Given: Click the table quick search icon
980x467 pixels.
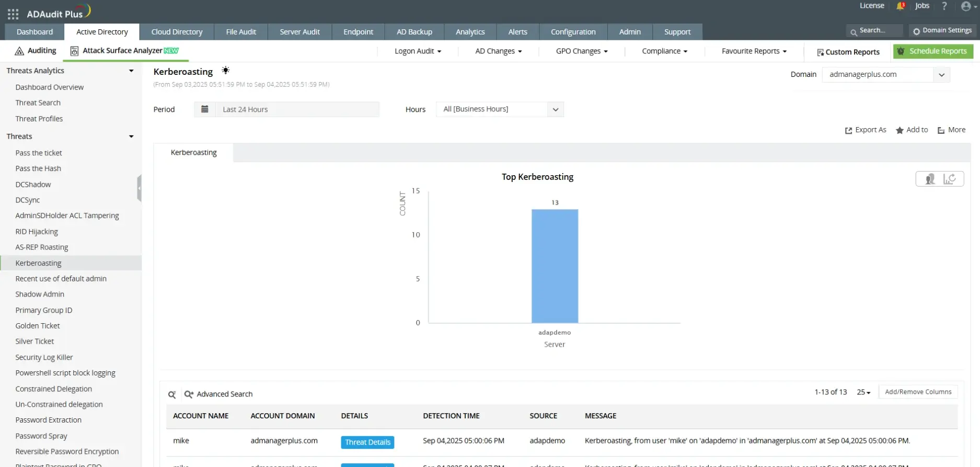Looking at the screenshot, I should (x=172, y=394).
